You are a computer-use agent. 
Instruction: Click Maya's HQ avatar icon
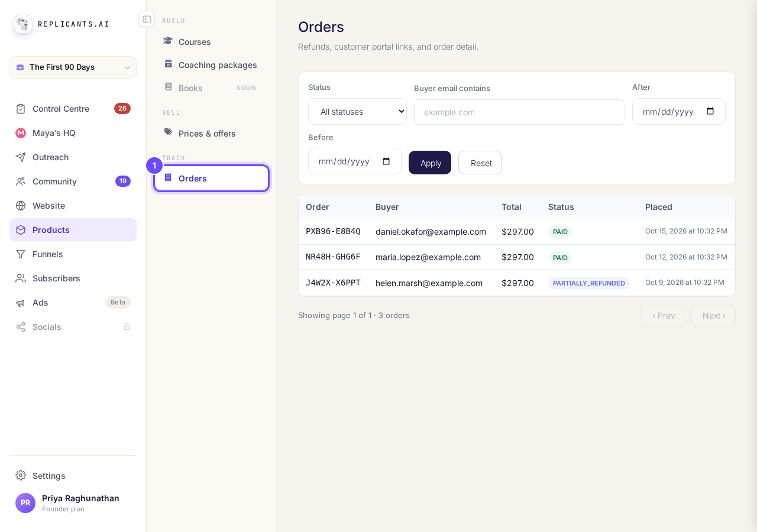[21, 133]
